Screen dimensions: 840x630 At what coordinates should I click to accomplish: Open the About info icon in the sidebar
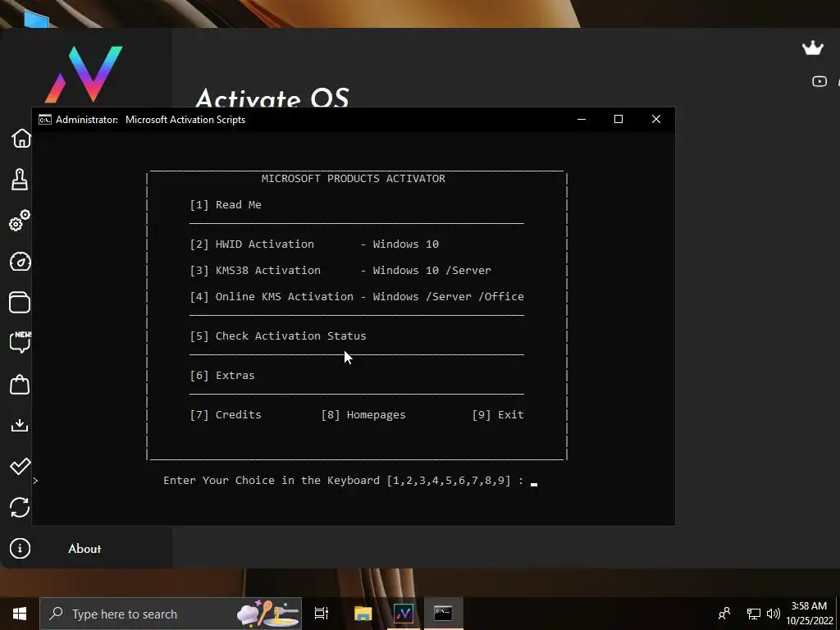click(x=20, y=549)
